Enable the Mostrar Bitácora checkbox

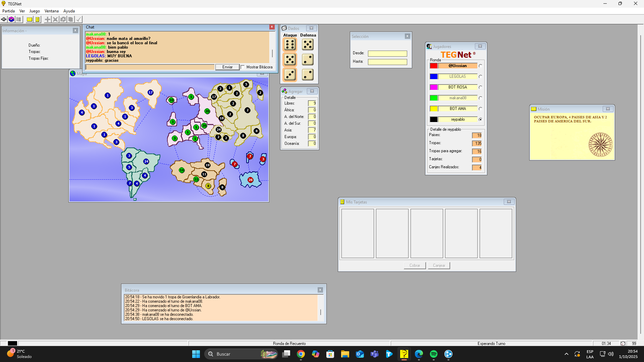(x=243, y=67)
